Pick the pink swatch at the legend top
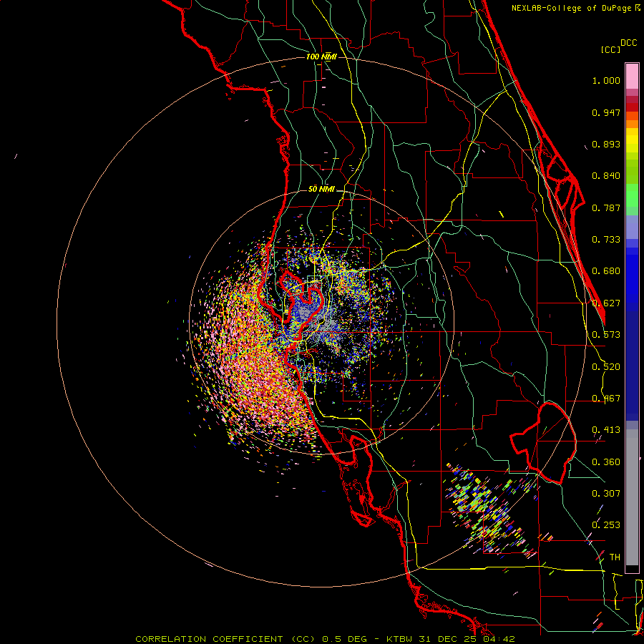The image size is (644, 644). [x=632, y=76]
